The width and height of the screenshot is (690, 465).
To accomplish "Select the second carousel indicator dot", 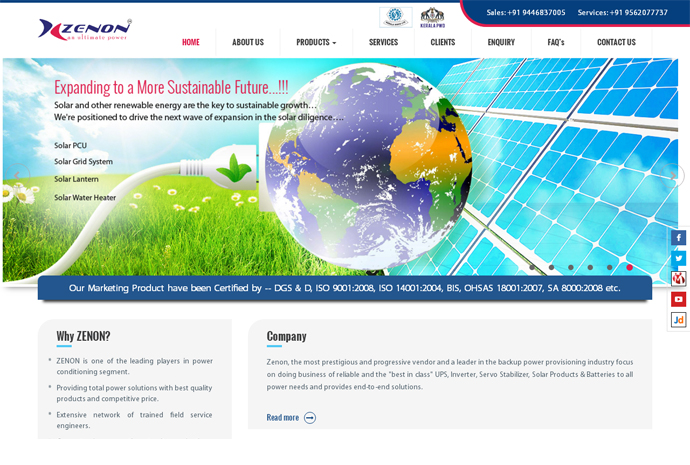I will (551, 267).
